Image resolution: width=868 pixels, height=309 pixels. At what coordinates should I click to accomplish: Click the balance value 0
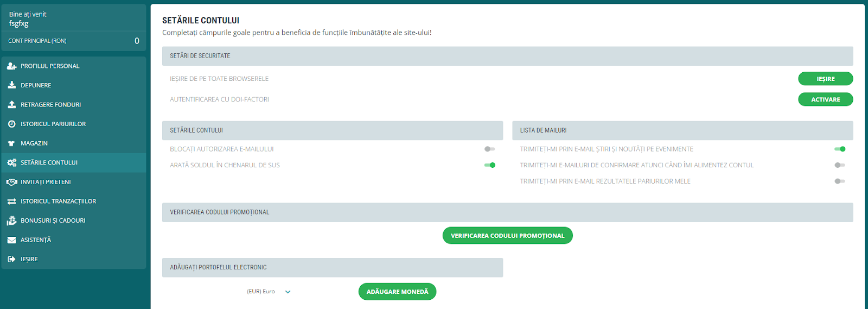[x=137, y=41]
